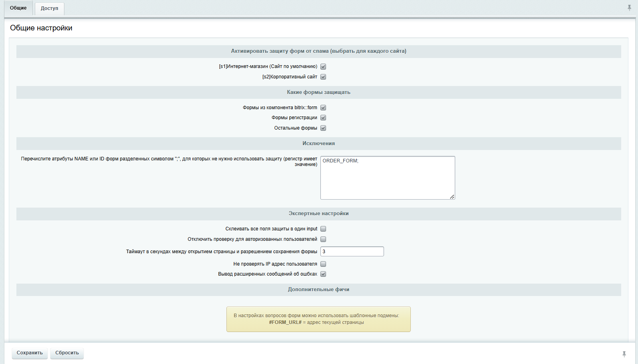Switch to the Доступ tab
This screenshot has width=638, height=364.
pos(49,8)
